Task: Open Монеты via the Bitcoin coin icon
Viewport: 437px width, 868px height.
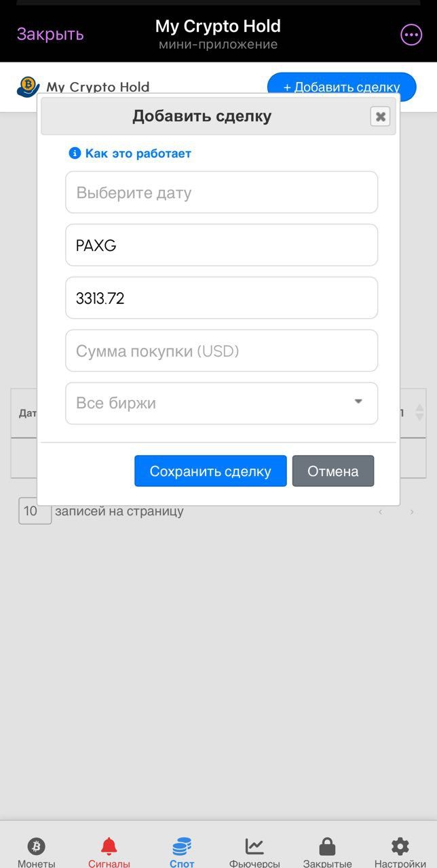Action: point(37,846)
